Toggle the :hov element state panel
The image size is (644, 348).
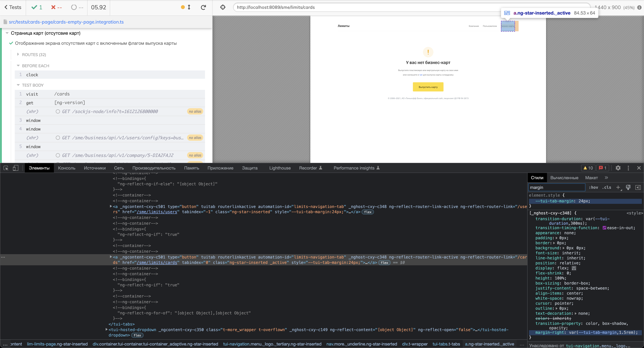594,187
